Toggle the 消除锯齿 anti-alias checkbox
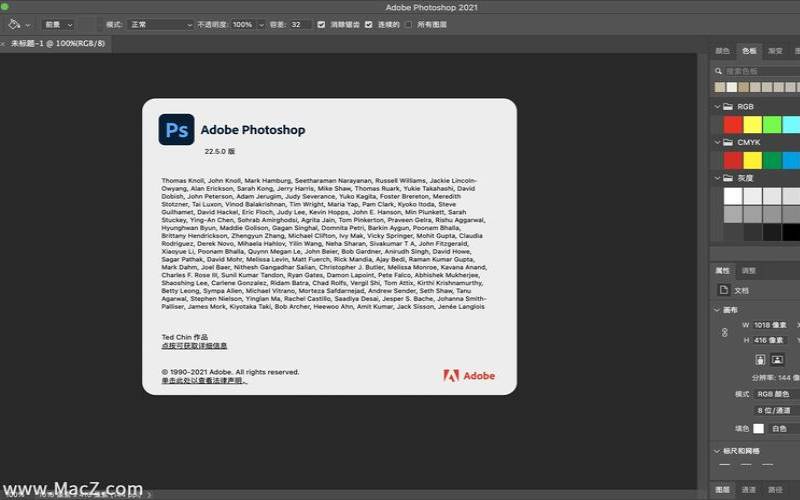Screen dimensions: 800x500 321,24
